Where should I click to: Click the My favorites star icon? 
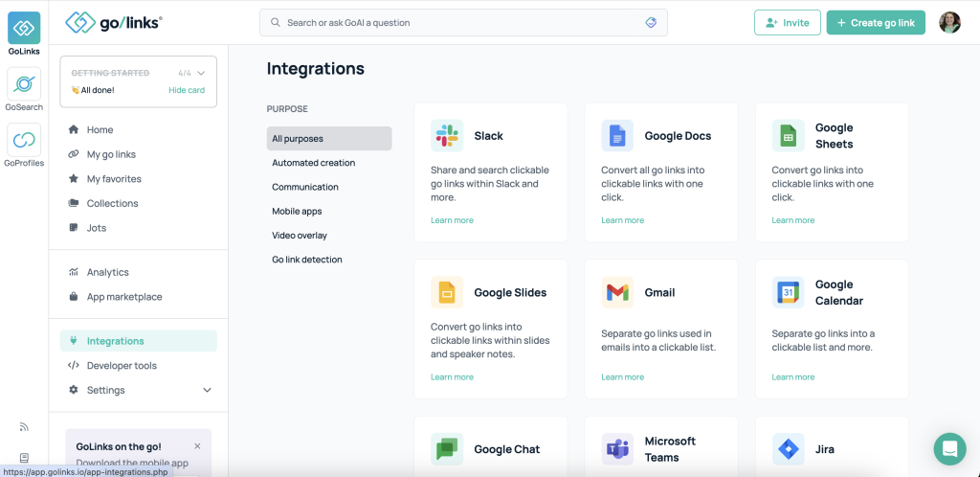(74, 179)
